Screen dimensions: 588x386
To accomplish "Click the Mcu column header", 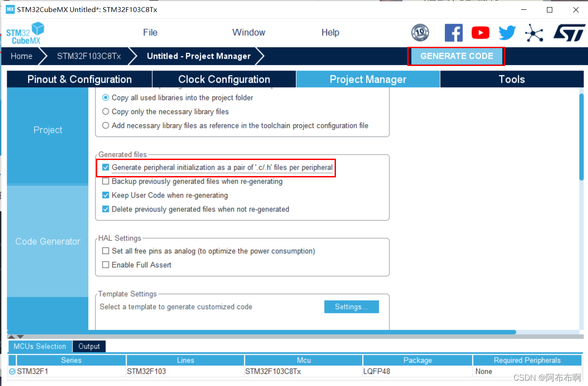I will (304, 360).
